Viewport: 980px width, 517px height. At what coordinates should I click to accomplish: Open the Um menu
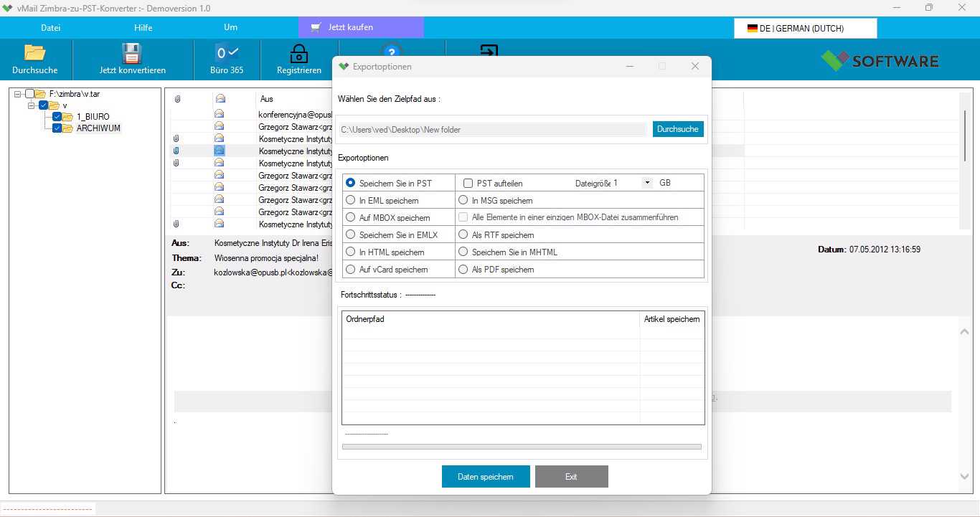pyautogui.click(x=230, y=27)
